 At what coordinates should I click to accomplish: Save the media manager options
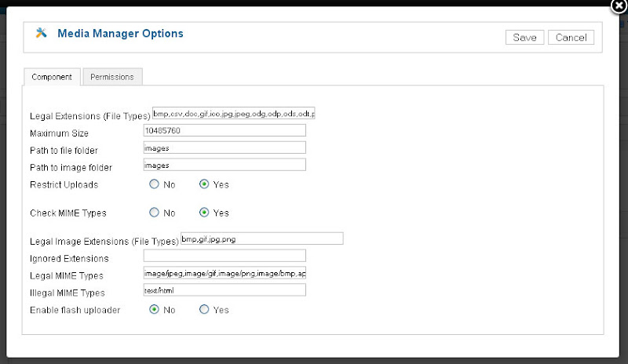coord(524,37)
